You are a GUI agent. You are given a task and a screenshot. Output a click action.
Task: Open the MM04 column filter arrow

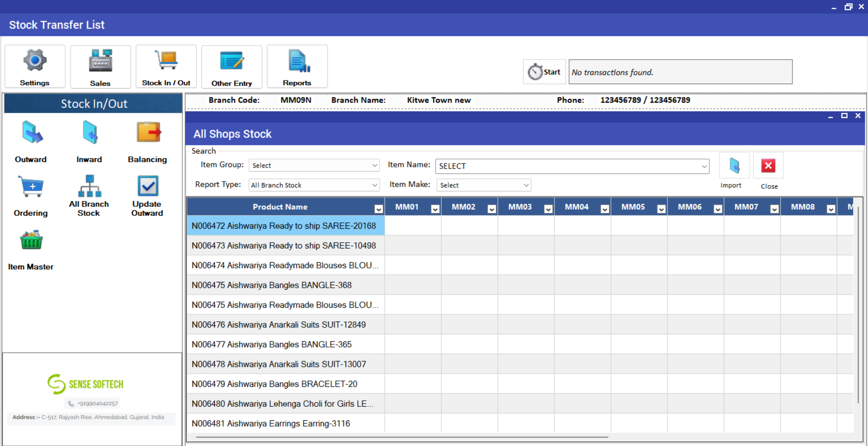(605, 209)
